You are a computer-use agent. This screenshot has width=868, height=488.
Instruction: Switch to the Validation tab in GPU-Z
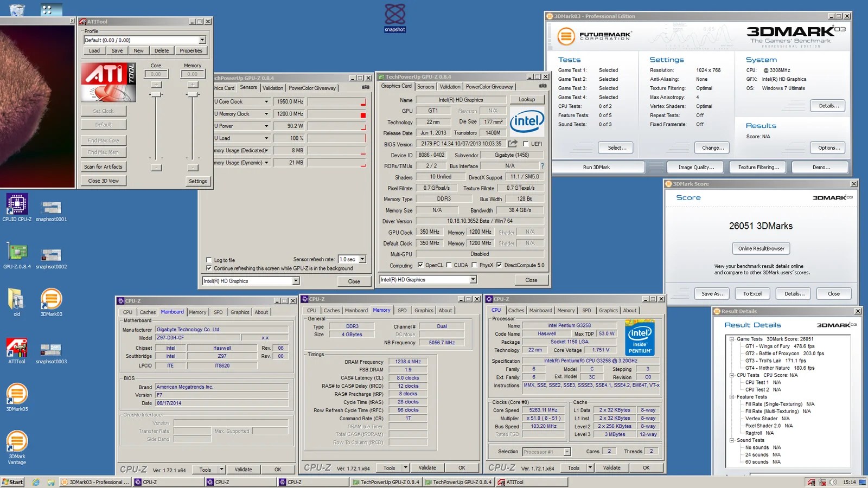click(x=450, y=86)
